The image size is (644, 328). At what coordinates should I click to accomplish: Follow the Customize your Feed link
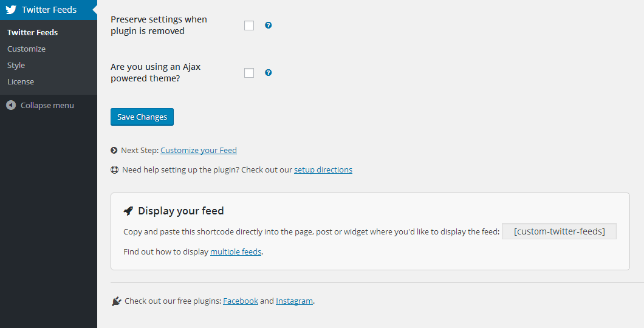[x=199, y=151]
